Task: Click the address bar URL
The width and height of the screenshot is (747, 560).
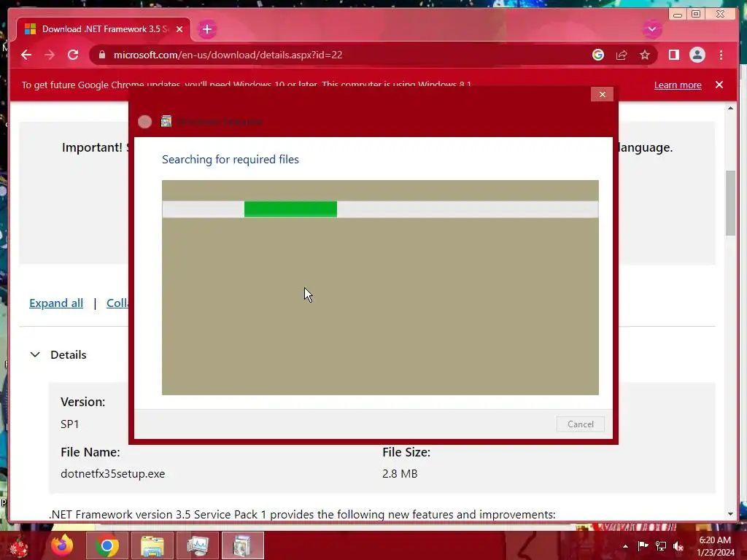Action: pos(228,55)
